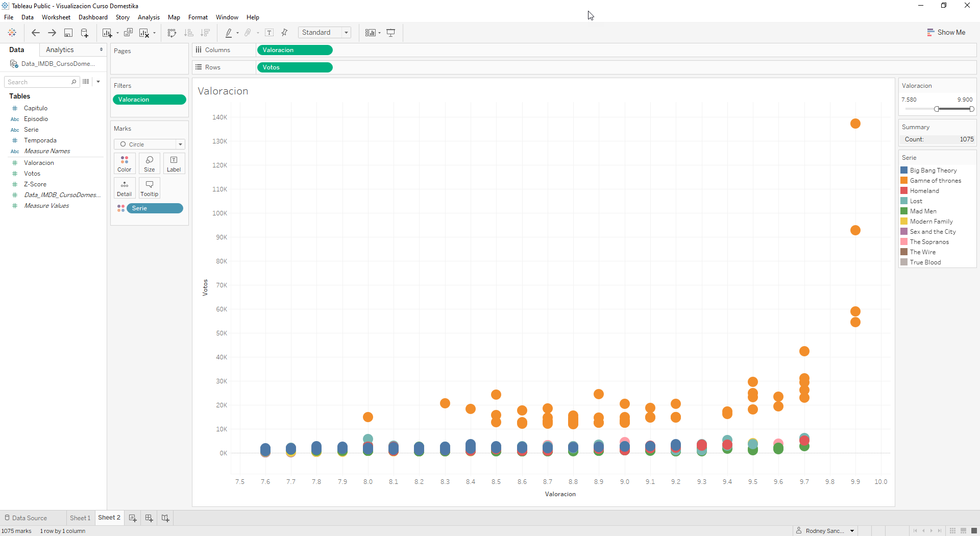This screenshot has width=980, height=536.
Task: Click the Swap rows and columns icon
Action: (172, 33)
